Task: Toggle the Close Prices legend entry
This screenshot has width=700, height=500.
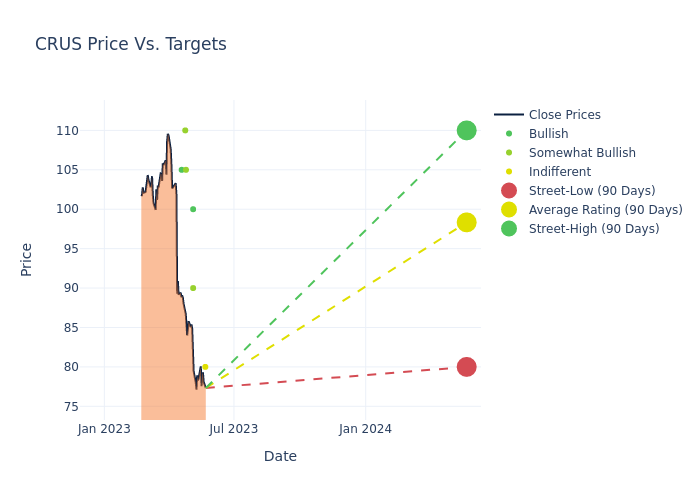Action: point(564,115)
